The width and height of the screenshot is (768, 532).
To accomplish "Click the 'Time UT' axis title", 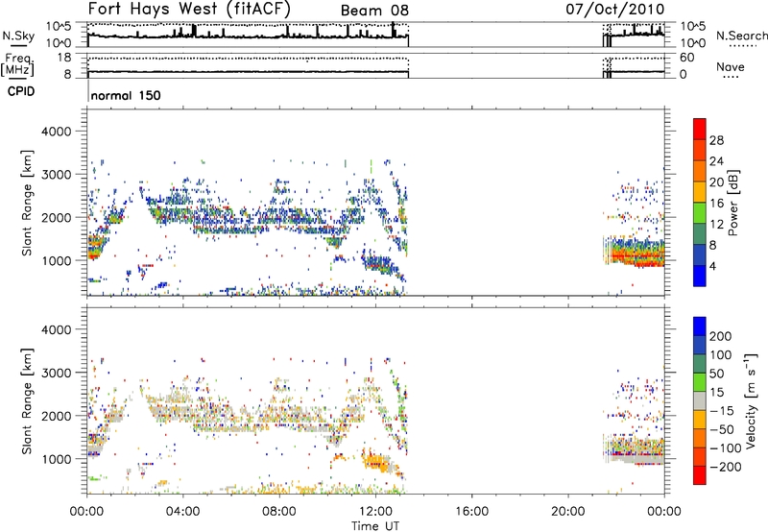I will click(x=375, y=526).
